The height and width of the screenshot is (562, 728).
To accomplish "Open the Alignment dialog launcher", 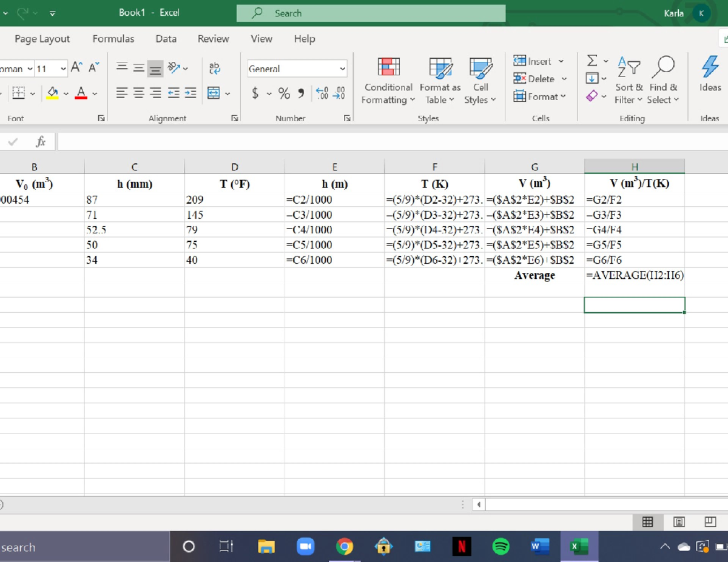I will click(234, 118).
